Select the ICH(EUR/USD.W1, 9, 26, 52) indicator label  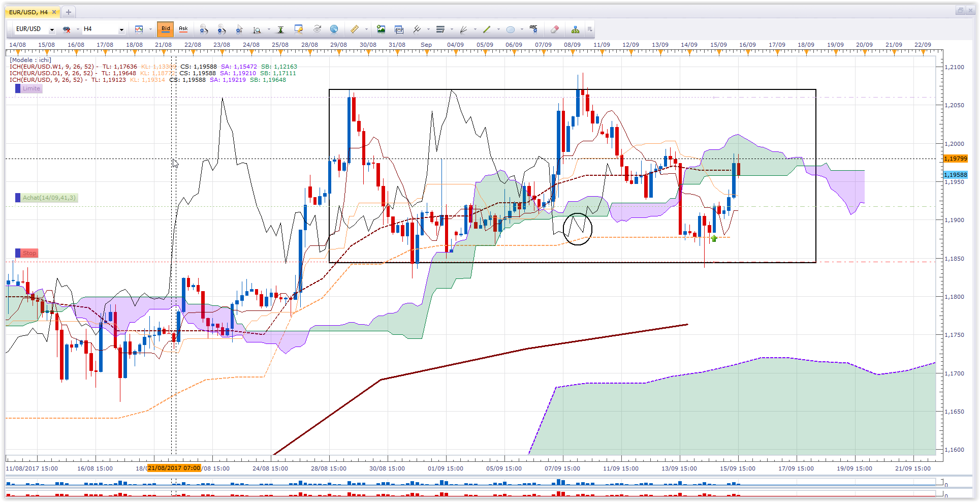coord(52,67)
